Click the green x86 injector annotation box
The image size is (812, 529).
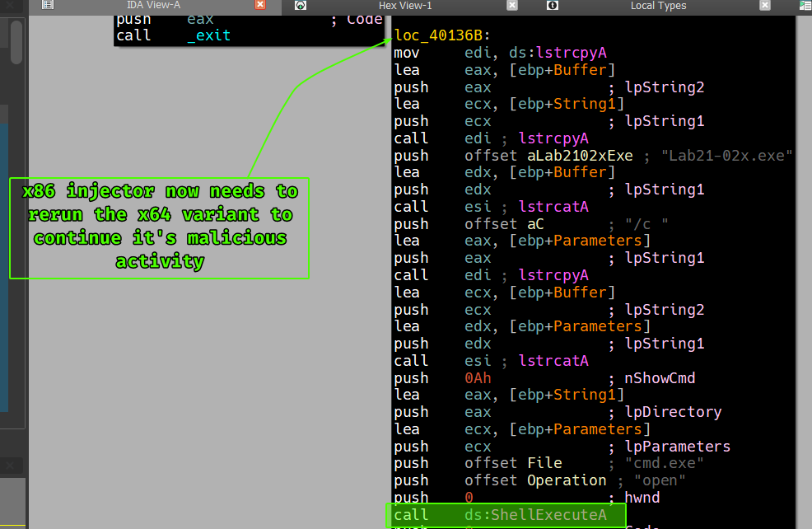pyautogui.click(x=159, y=227)
